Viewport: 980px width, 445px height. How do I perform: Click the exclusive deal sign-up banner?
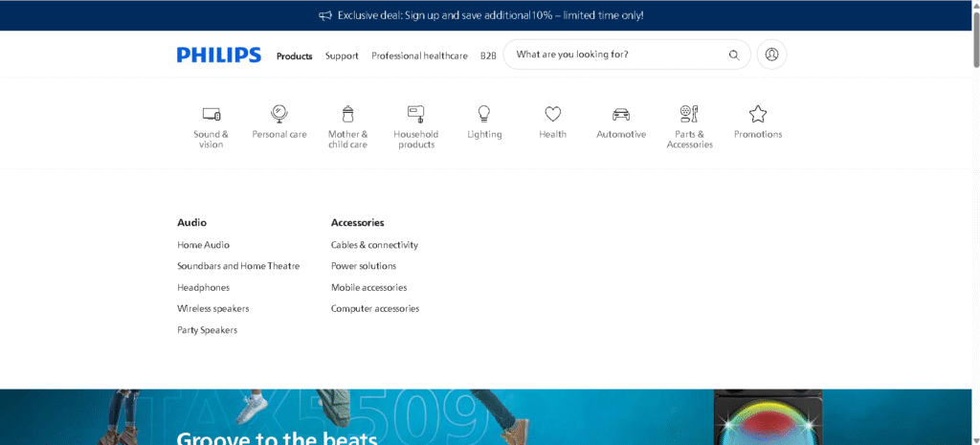(x=490, y=15)
